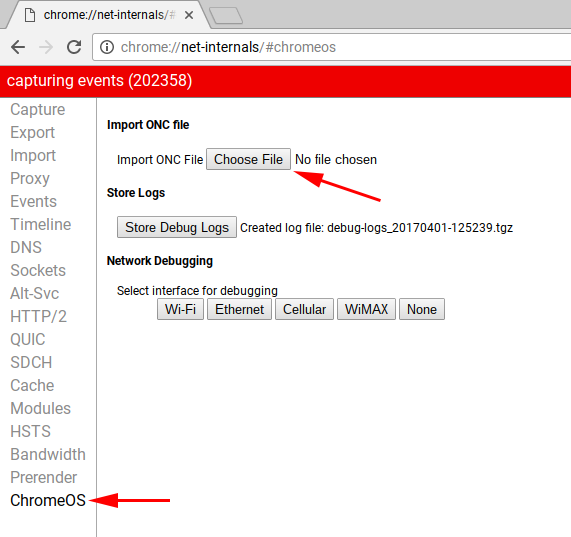571x537 pixels.
Task: Click the 'Store Logs' heading
Action: [x=136, y=193]
